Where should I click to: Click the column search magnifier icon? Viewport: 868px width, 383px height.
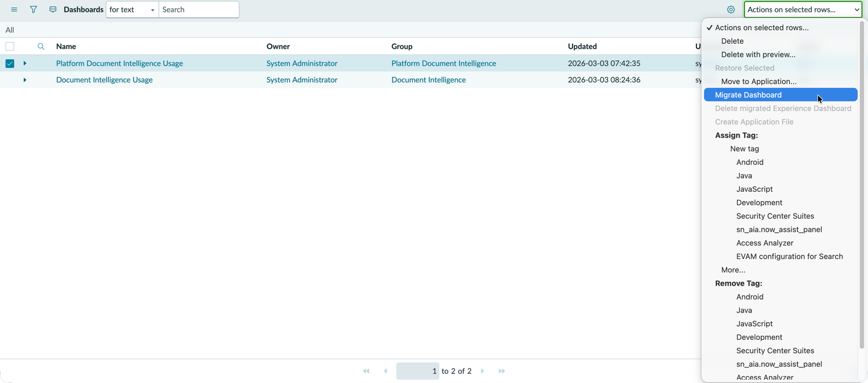coord(41,47)
